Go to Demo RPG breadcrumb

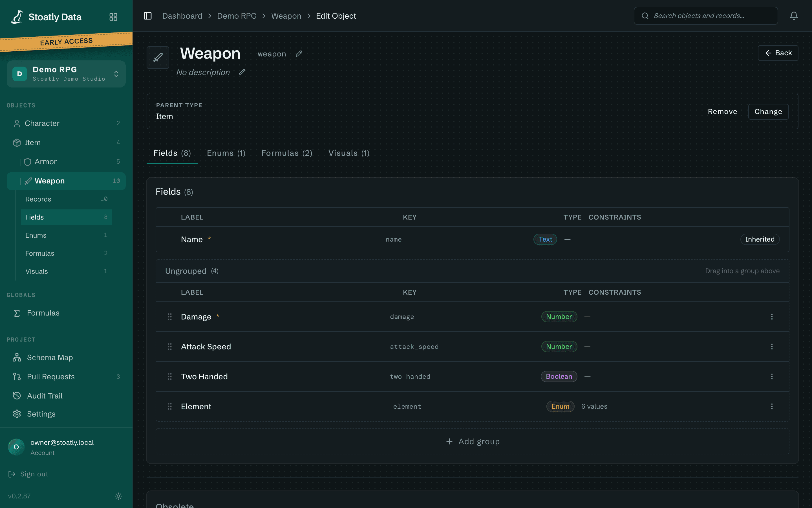237,16
